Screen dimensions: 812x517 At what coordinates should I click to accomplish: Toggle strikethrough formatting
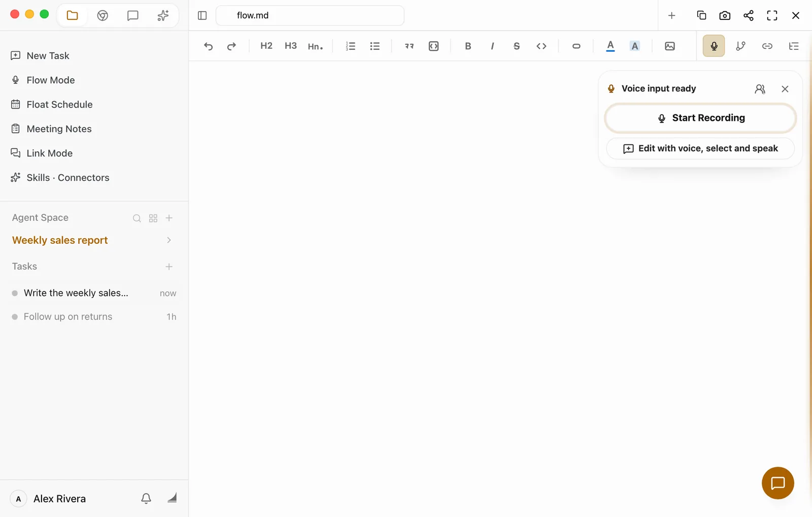point(517,46)
